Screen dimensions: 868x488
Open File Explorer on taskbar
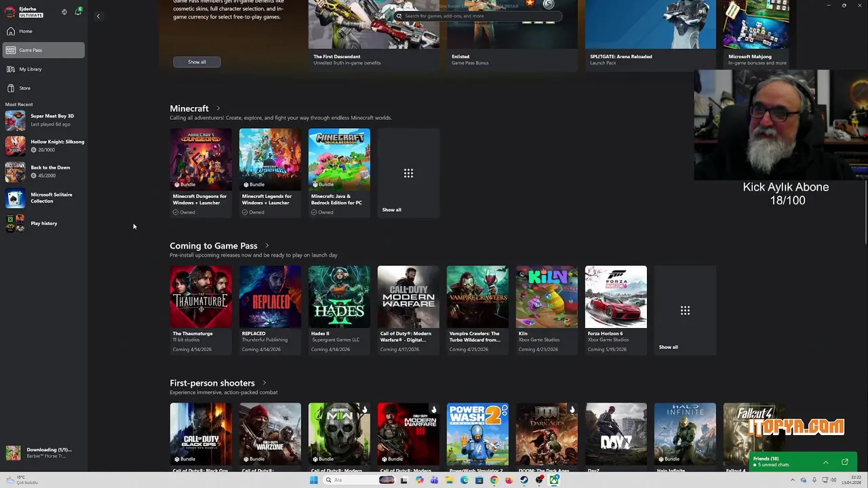coord(449,481)
